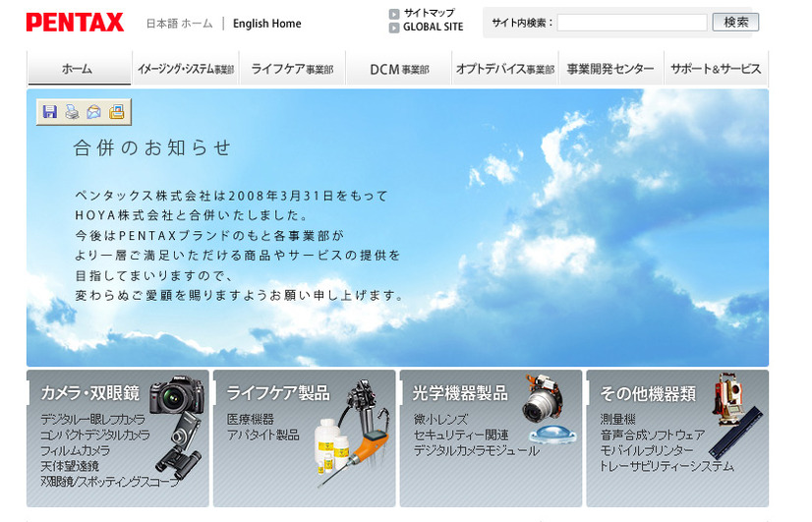The width and height of the screenshot is (812, 522).
Task: Click the mobile printer product image
Action: coord(735,433)
